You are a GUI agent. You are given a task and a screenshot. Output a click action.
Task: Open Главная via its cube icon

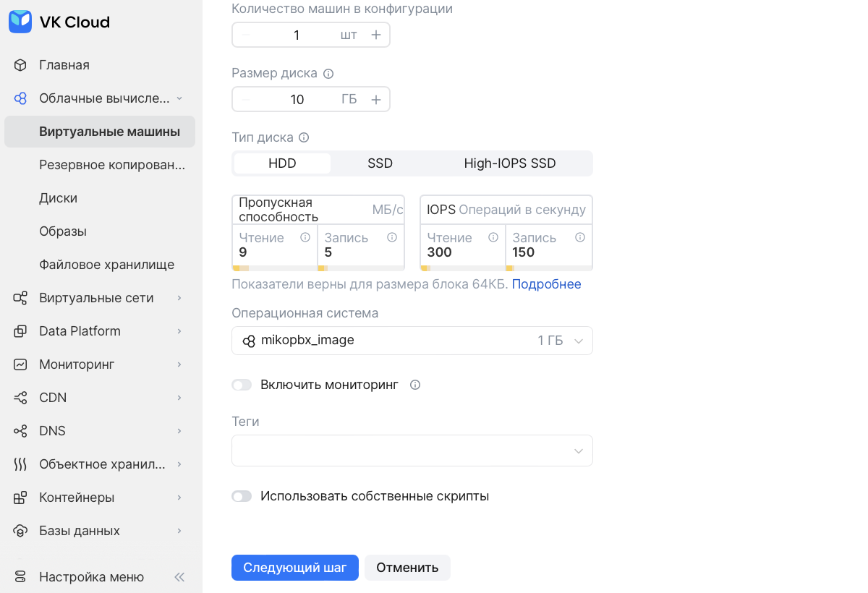pos(20,65)
